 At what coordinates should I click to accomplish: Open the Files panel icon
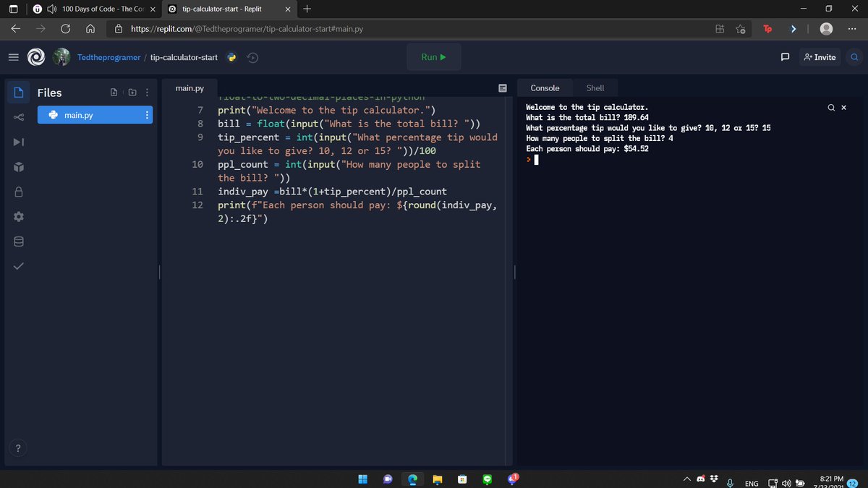[x=18, y=93]
